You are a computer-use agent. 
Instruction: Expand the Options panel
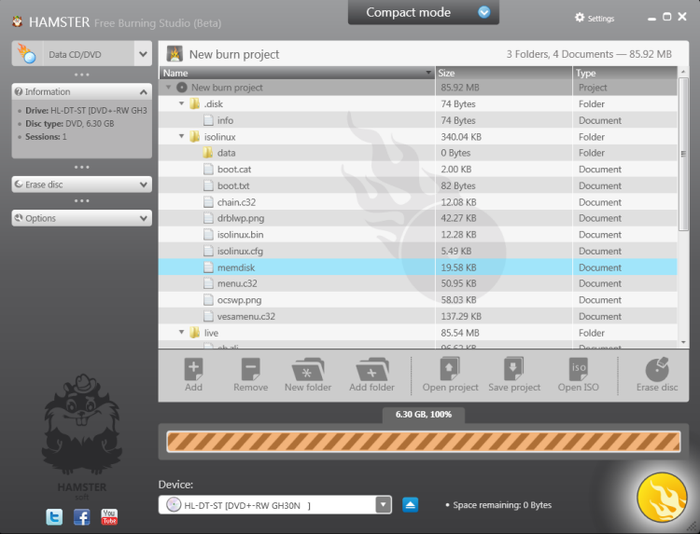click(143, 218)
